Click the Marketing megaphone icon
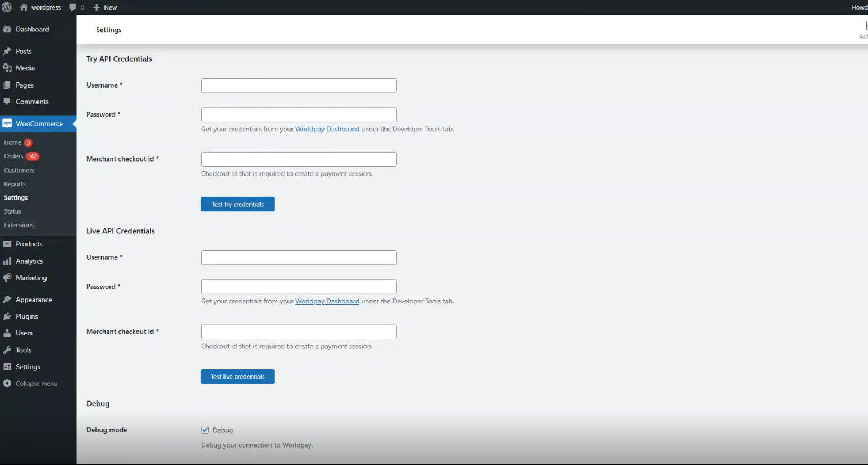Viewport: 868px width, 465px height. 7,278
